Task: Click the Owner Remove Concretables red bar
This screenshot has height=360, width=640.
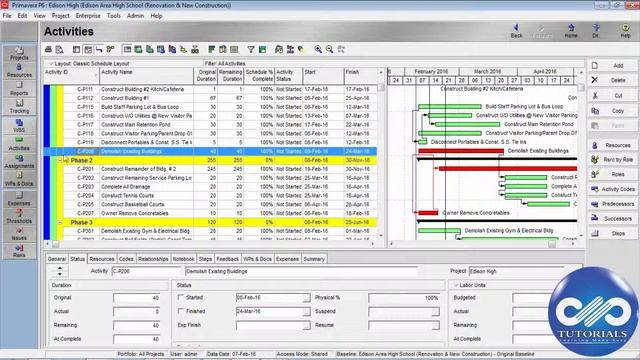Action: tap(428, 213)
